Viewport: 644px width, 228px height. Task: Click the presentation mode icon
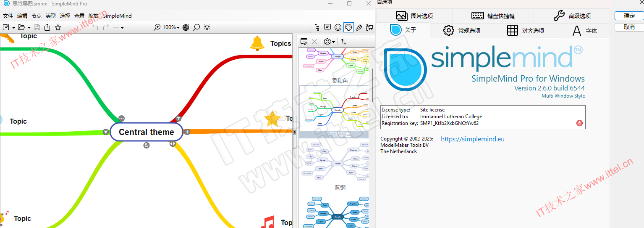click(369, 27)
